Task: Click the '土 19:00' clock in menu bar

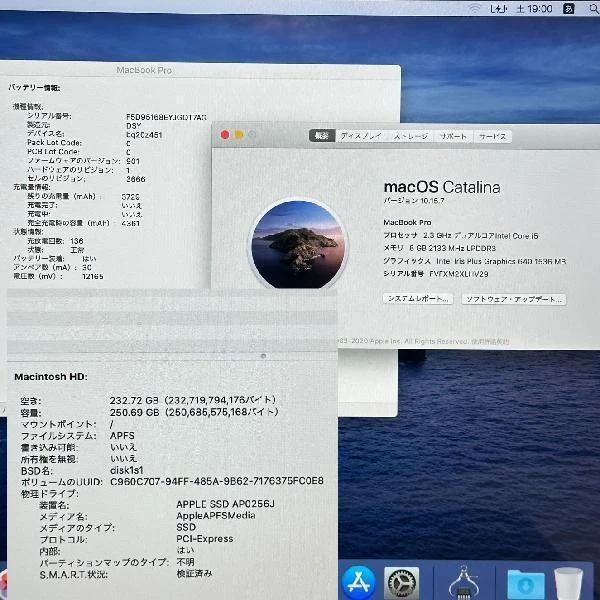Action: [534, 9]
